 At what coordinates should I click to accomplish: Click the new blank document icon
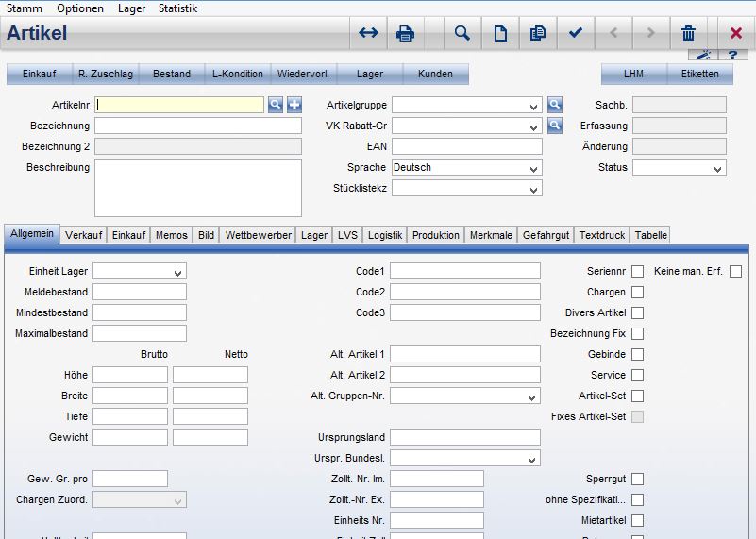pyautogui.click(x=500, y=33)
